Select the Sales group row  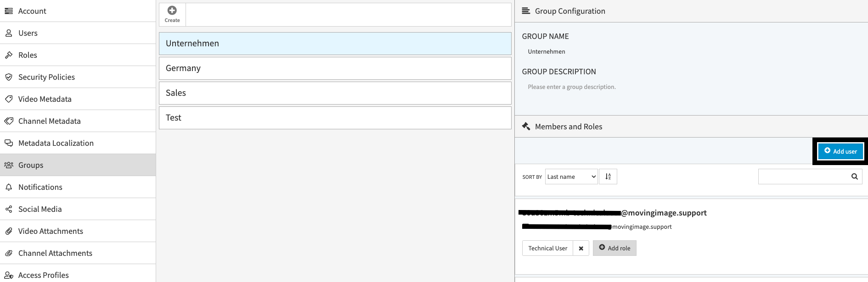335,93
